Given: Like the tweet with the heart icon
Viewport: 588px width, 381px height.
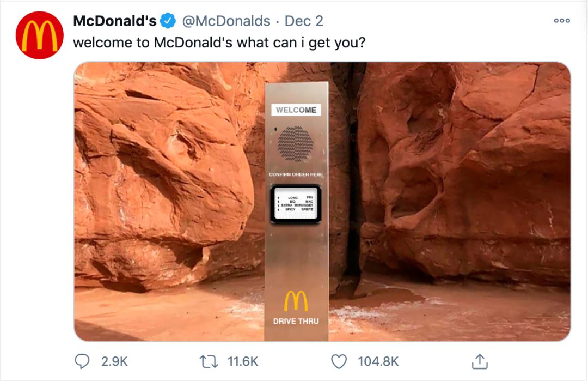Looking at the screenshot, I should click(339, 361).
